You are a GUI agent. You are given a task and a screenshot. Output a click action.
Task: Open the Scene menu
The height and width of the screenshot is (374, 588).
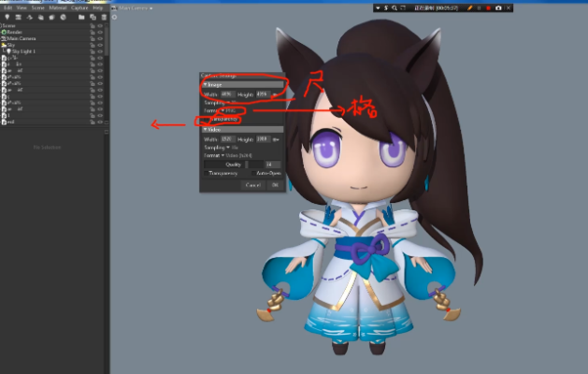tap(38, 7)
